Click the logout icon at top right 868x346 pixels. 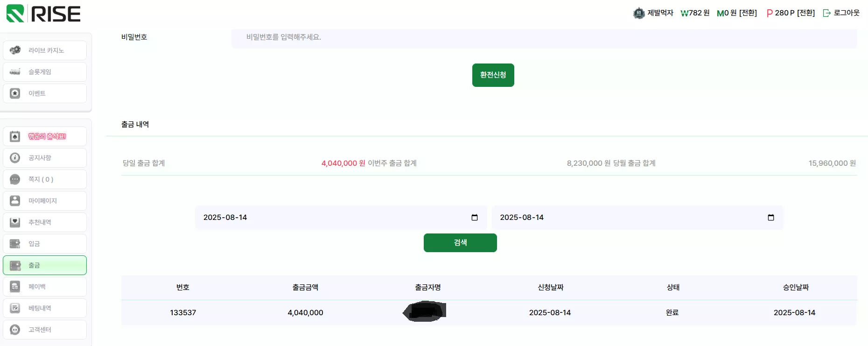tap(826, 13)
